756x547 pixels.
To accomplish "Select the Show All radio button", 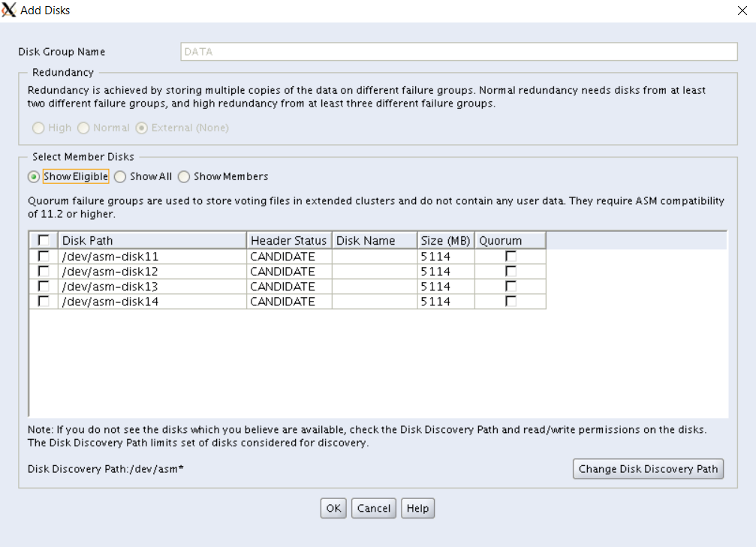I will click(x=120, y=177).
